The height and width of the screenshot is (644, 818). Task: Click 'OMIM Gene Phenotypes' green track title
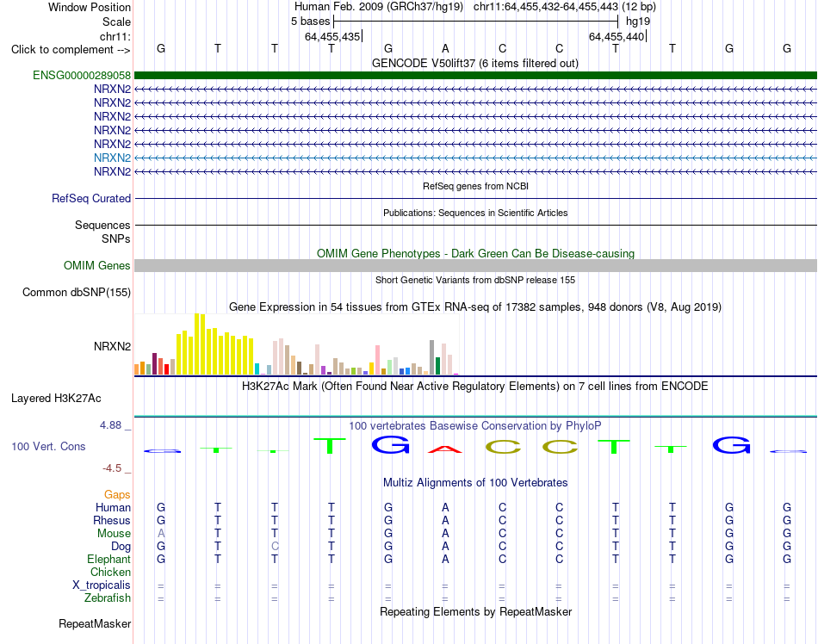coord(475,253)
